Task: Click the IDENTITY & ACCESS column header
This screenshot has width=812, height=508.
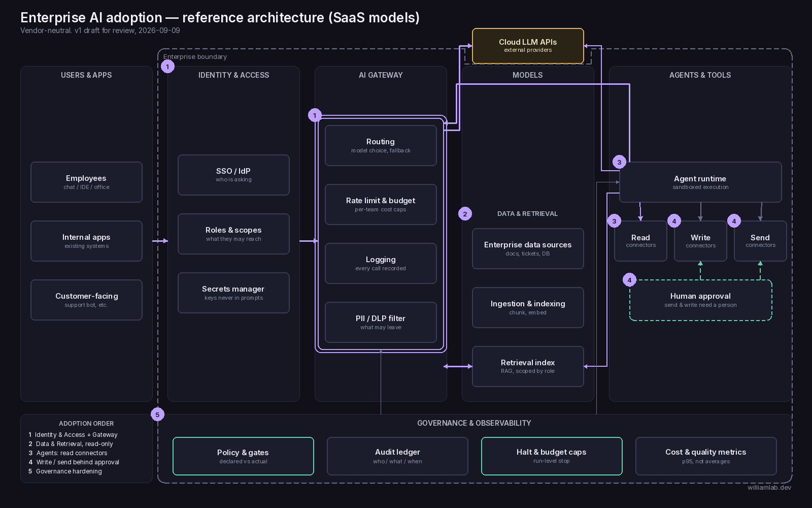Action: pyautogui.click(x=233, y=75)
